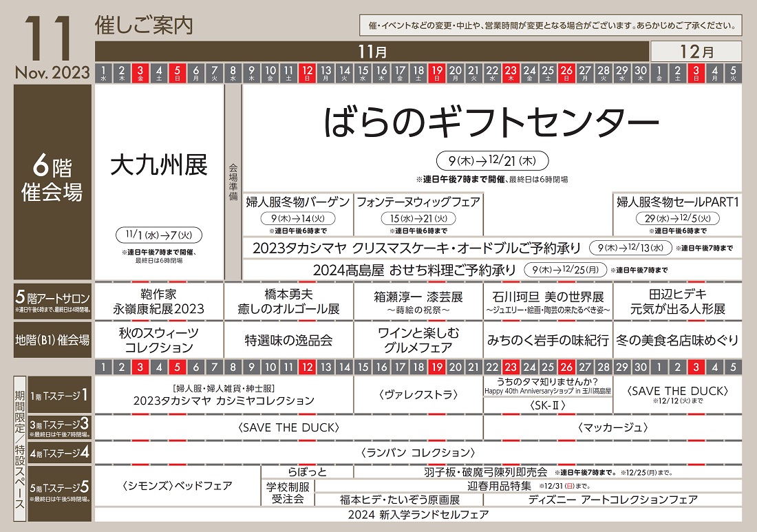Click the 5階アートサロン row header
757x532 pixels.
click(x=52, y=301)
